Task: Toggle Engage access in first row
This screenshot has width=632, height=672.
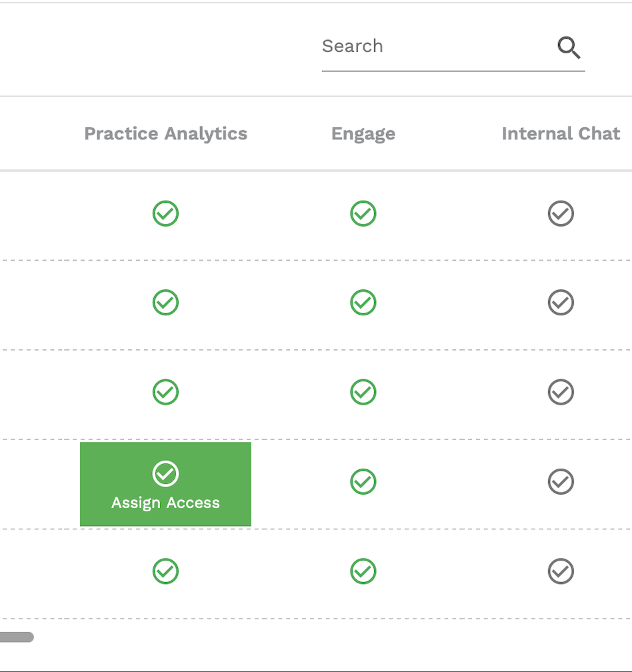Action: [x=363, y=213]
